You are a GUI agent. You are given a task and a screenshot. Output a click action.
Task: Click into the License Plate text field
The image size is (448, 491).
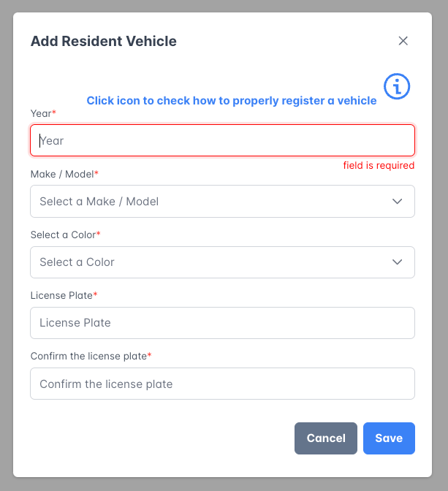pos(222,323)
